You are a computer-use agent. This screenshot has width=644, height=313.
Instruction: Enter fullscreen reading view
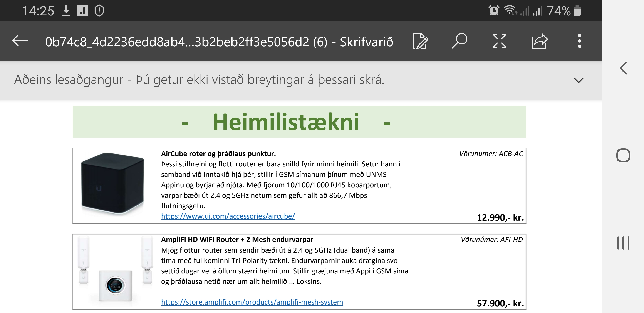[x=499, y=42]
